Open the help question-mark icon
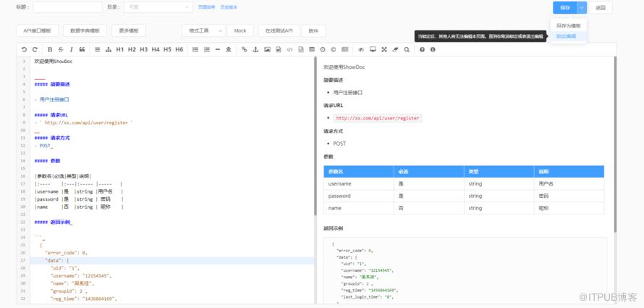644x308 pixels. (422, 49)
